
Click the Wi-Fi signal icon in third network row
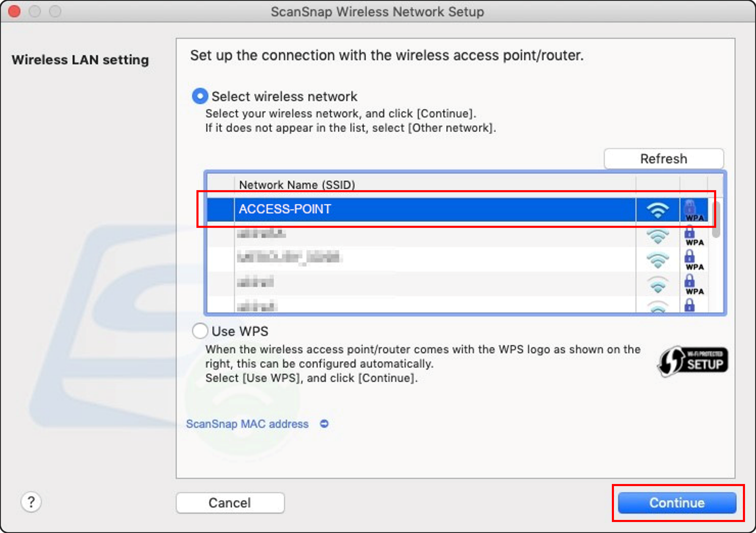click(658, 260)
